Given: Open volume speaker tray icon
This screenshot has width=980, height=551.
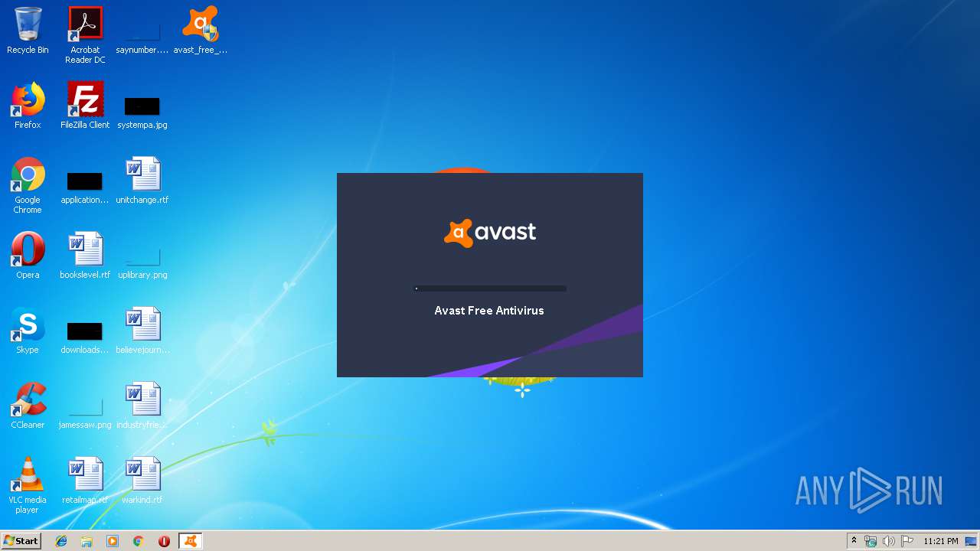Looking at the screenshot, I should [x=889, y=541].
